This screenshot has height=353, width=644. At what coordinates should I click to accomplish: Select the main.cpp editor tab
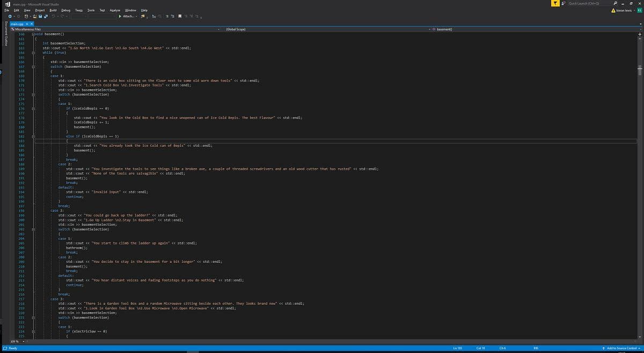coord(17,24)
